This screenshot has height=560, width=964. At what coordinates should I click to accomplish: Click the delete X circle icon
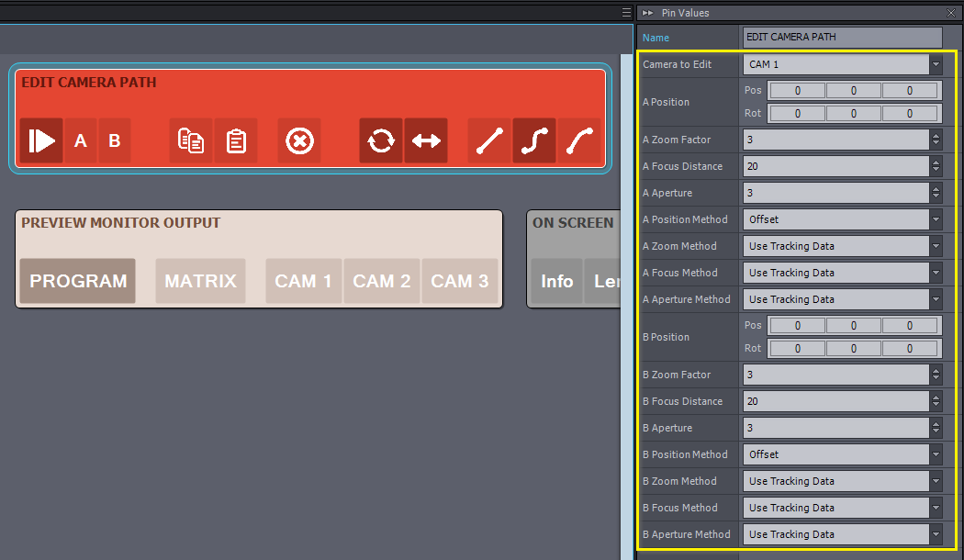coord(299,140)
